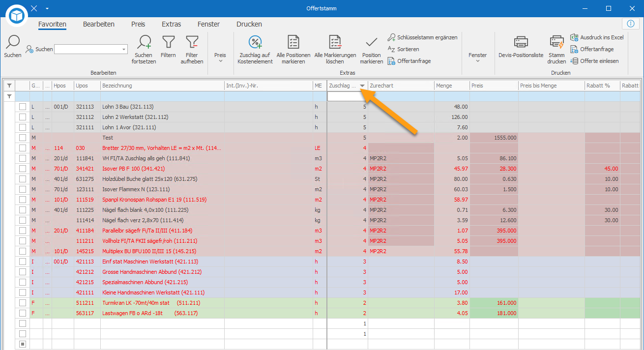This screenshot has height=350, width=644.
Task: Click Alle Markierungen löschen icon
Action: 335,42
